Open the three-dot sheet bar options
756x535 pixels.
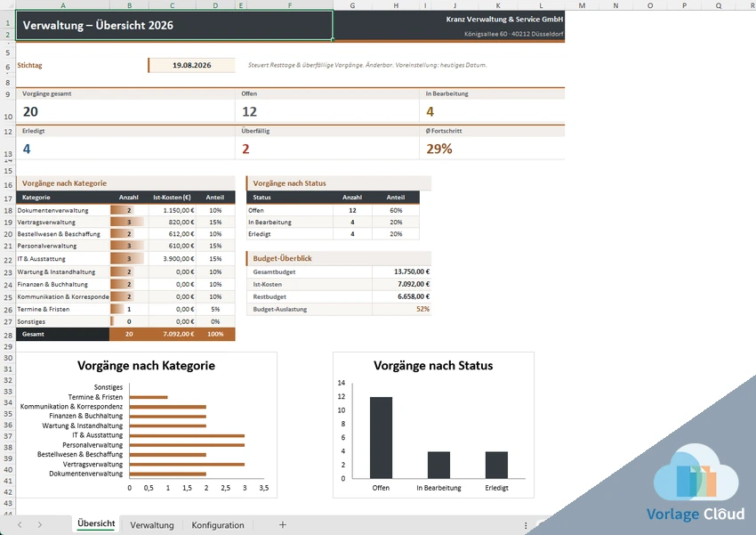[526, 525]
